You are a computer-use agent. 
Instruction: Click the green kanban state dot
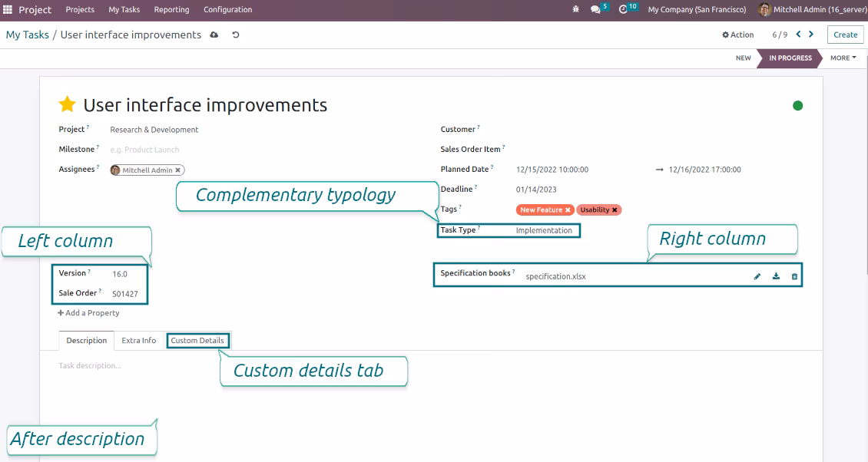click(x=797, y=106)
